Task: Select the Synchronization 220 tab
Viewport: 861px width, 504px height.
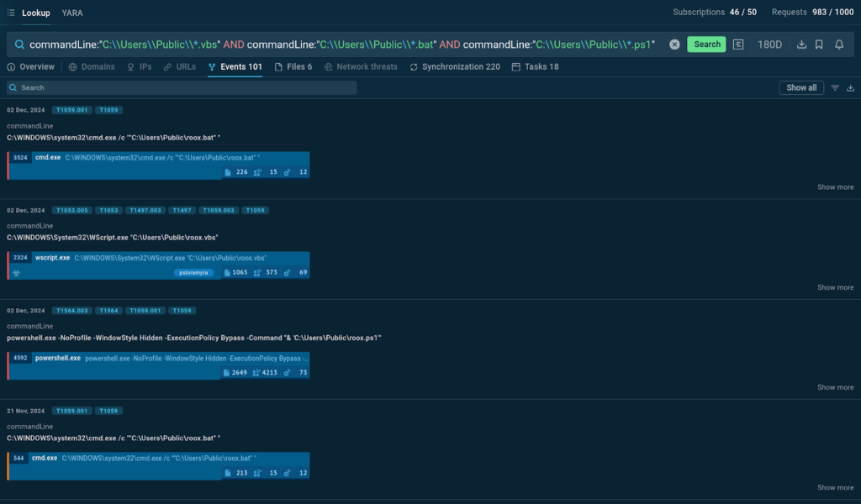Action: point(455,66)
